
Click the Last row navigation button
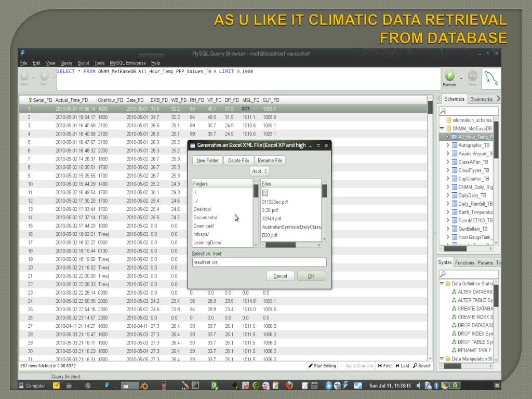[402, 366]
